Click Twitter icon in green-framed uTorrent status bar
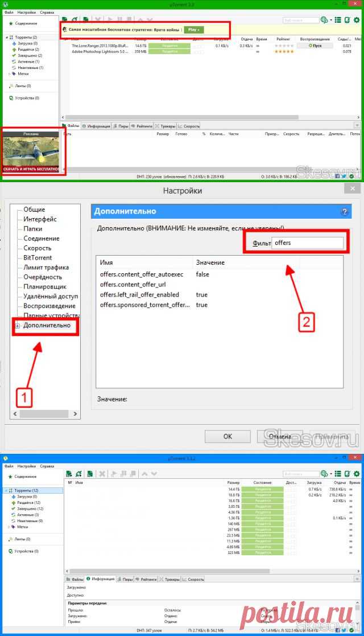 click(344, 177)
